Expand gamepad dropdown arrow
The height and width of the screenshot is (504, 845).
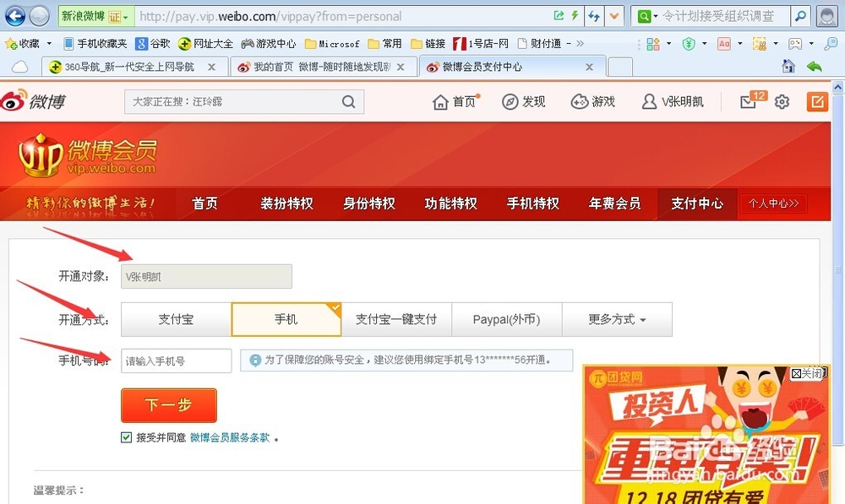811,44
